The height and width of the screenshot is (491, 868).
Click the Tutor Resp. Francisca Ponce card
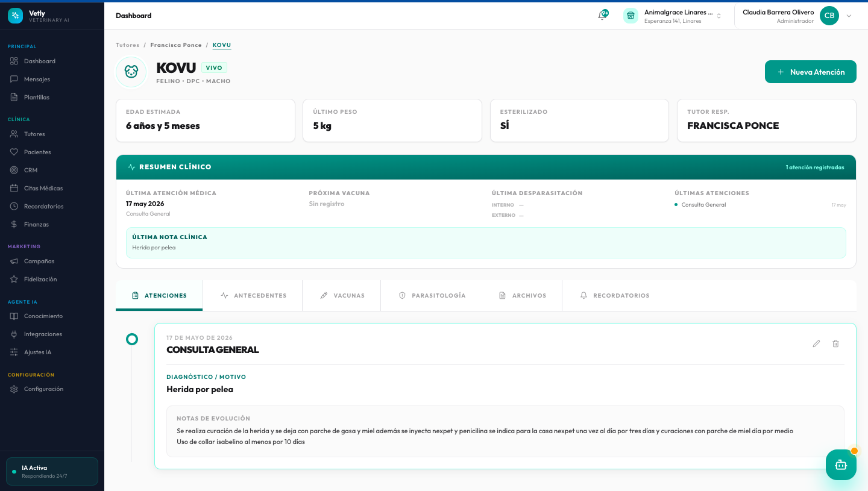click(x=767, y=120)
